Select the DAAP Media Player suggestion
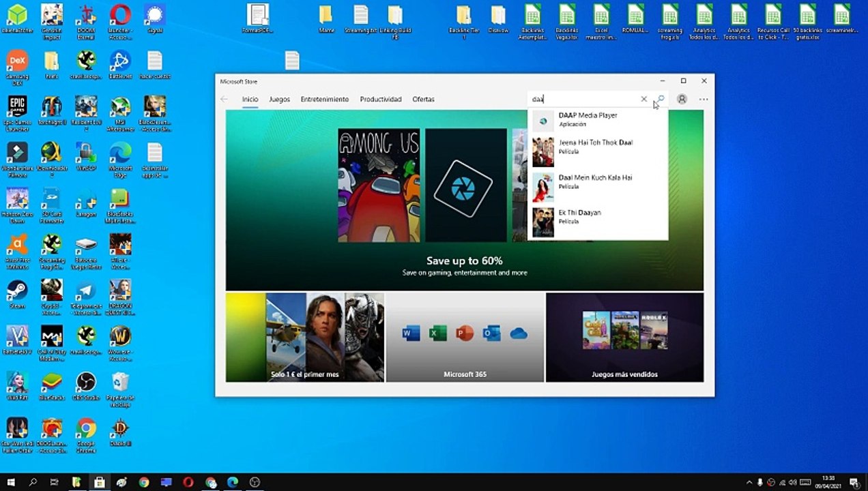Viewport: 868px width, 491px height. (x=598, y=120)
